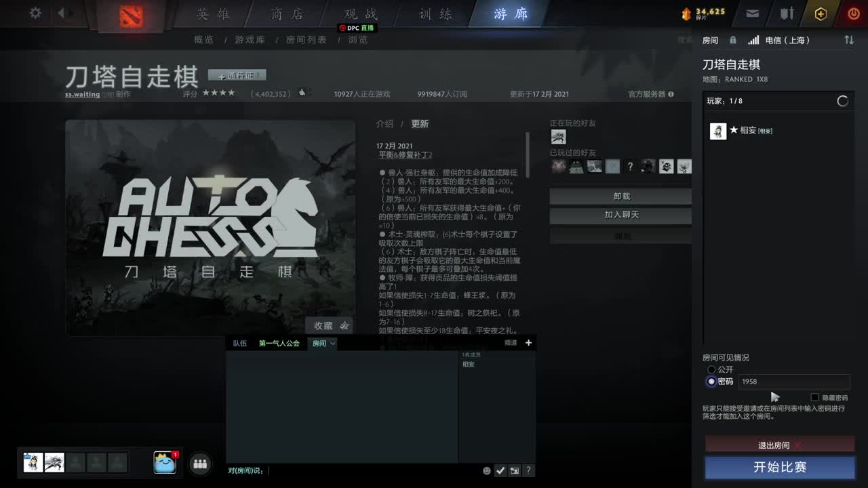The width and height of the screenshot is (868, 488).
Task: Click the Dota Plus hexagon icon
Action: [x=821, y=14]
